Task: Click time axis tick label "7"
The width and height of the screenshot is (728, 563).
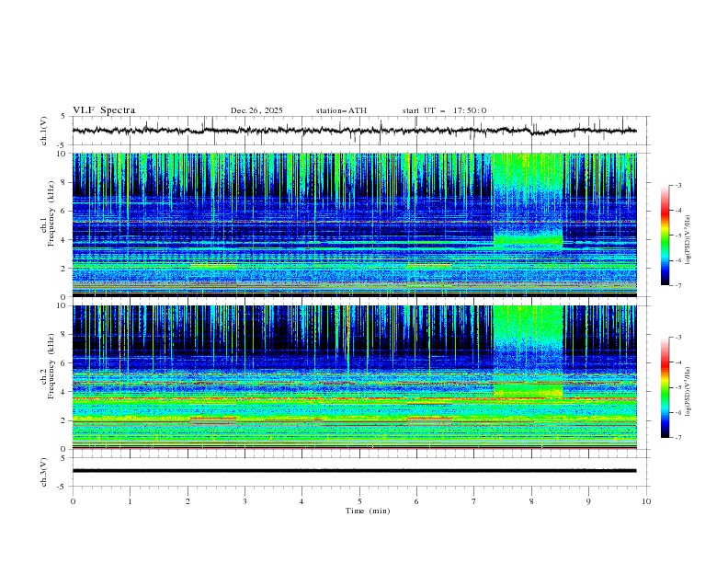Action: [474, 501]
